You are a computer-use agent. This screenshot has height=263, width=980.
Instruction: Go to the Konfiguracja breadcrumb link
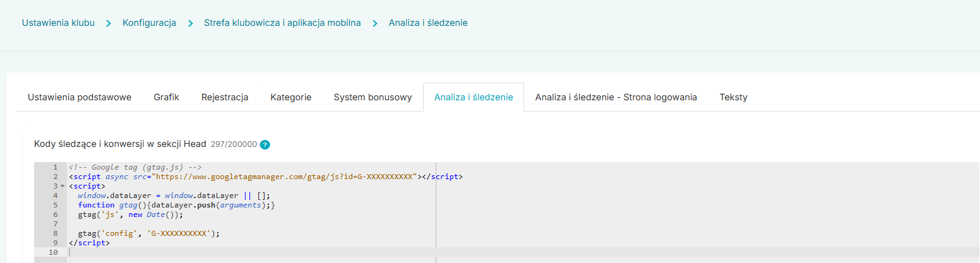tap(149, 23)
